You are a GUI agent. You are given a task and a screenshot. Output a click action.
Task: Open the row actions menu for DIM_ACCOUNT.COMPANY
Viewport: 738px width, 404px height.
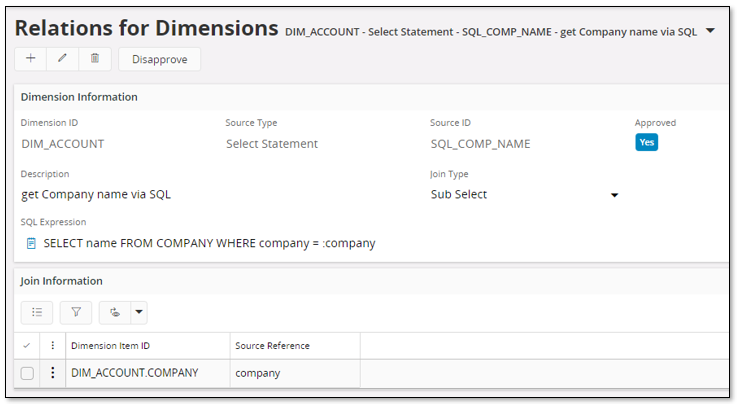pyautogui.click(x=53, y=373)
